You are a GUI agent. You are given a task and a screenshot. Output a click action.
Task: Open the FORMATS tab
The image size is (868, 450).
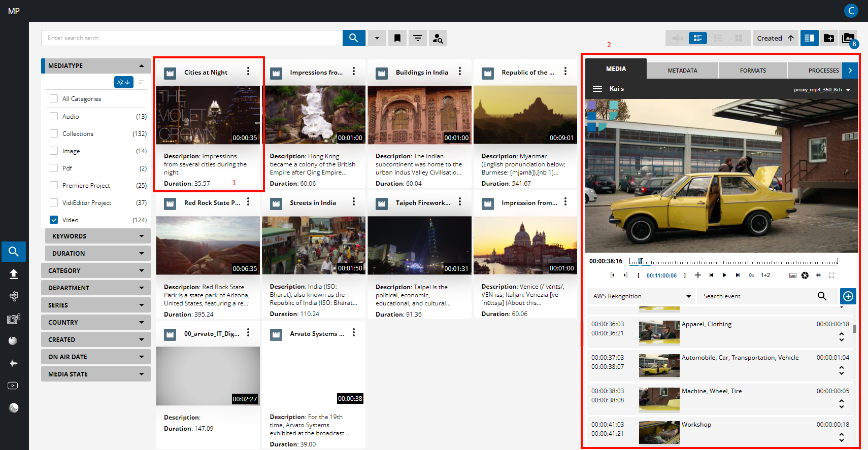(753, 71)
